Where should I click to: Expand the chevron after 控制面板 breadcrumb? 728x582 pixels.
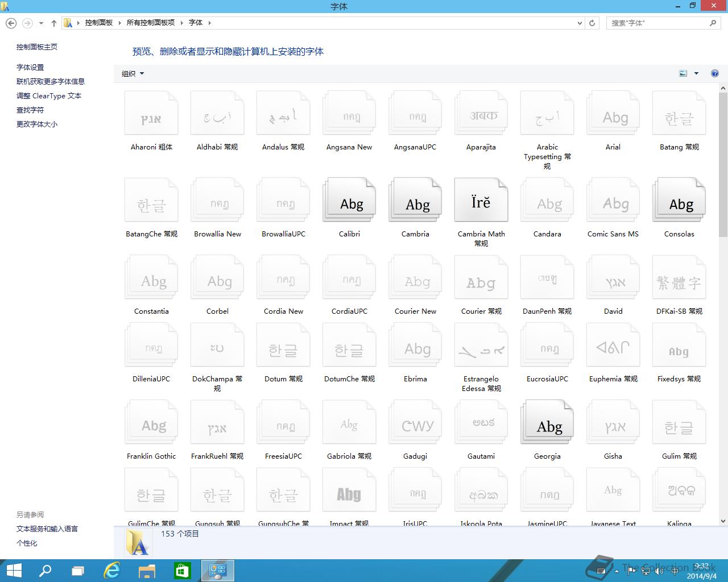(119, 23)
